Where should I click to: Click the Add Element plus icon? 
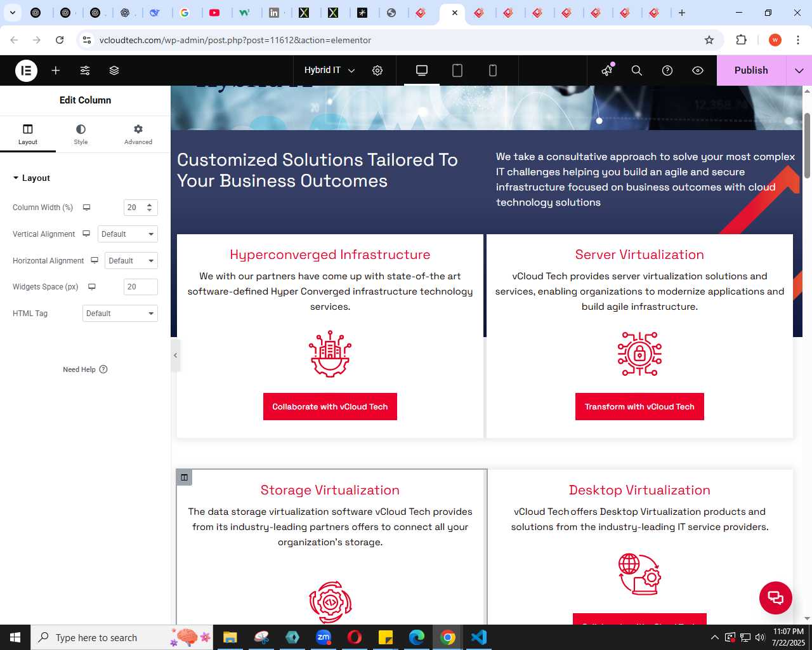pyautogui.click(x=56, y=70)
